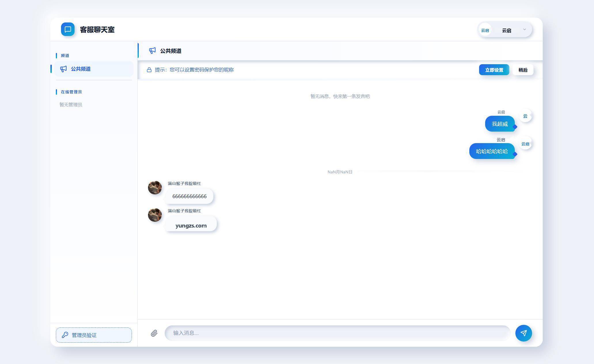Viewport: 594px width, 364px height.
Task: Click the 频道 section label
Action: [65, 56]
